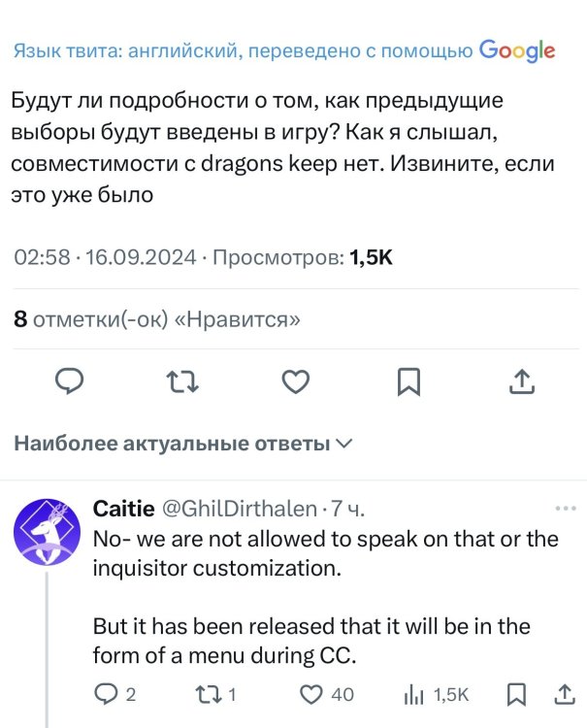This screenshot has height=728, width=587.
Task: Open the "8 отметки(-ок) «Нравится»" likes list
Action: (x=157, y=319)
